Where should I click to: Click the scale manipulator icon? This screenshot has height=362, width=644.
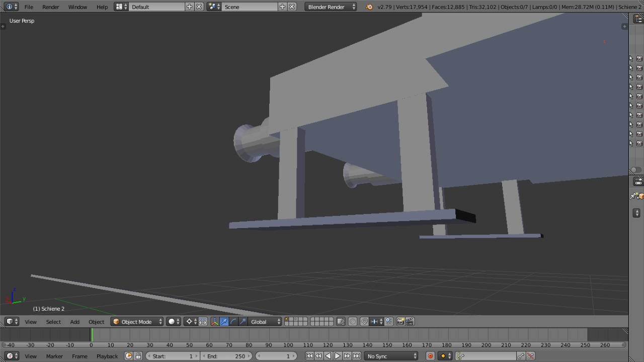(243, 322)
